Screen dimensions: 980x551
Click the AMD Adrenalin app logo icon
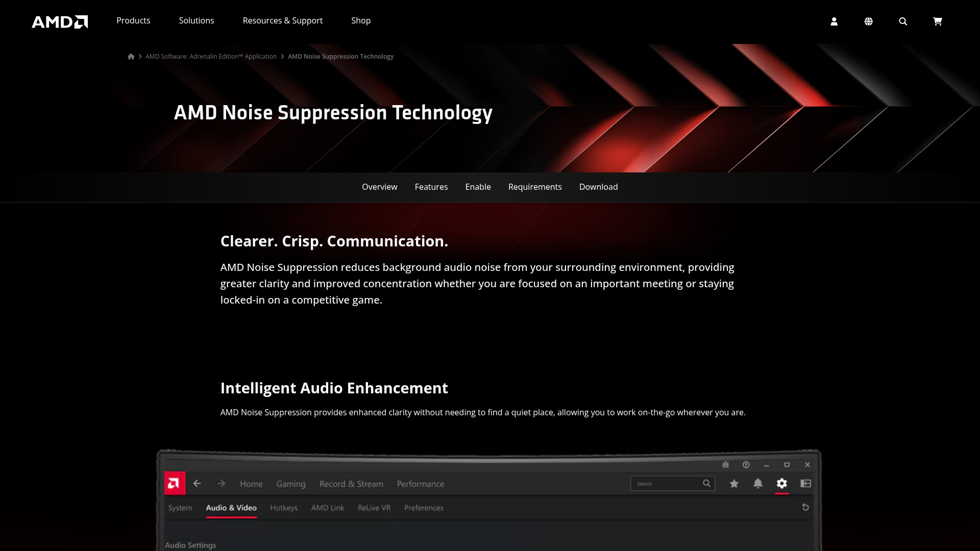(175, 483)
